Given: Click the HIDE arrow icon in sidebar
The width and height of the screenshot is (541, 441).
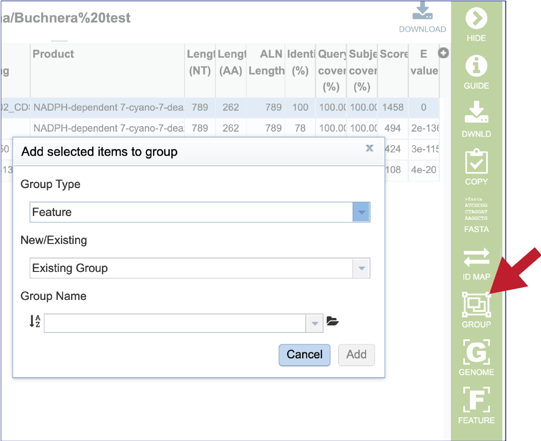Looking at the screenshot, I should 476,18.
